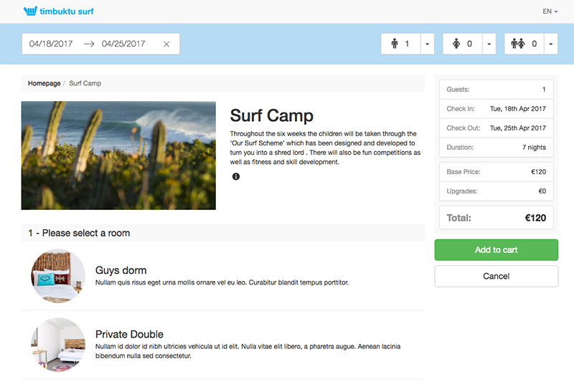Click the Private Double room thumbnail
The width and height of the screenshot is (574, 392).
click(58, 345)
